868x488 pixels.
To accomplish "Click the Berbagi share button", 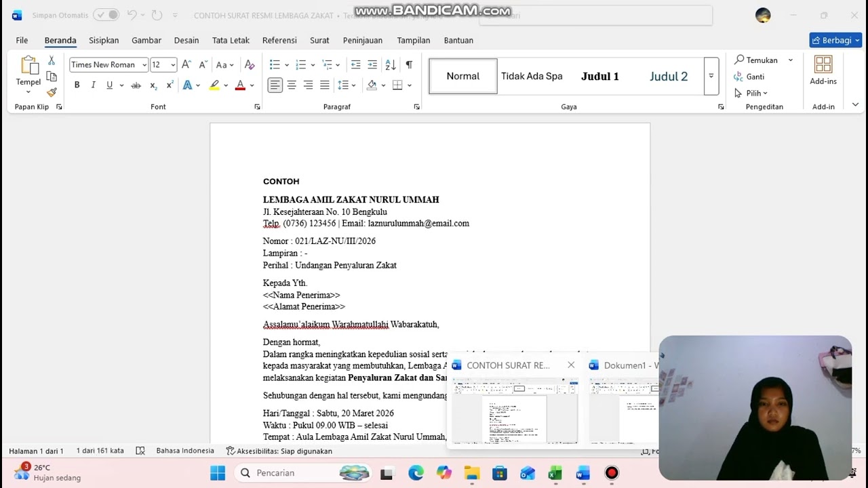I will (835, 40).
